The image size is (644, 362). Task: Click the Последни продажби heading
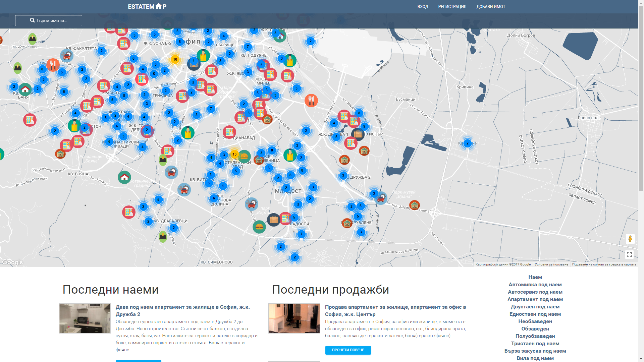tap(330, 290)
